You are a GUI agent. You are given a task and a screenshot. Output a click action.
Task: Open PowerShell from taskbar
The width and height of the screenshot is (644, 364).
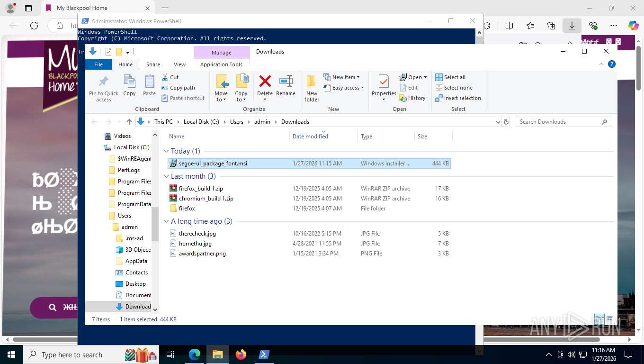pos(264,355)
